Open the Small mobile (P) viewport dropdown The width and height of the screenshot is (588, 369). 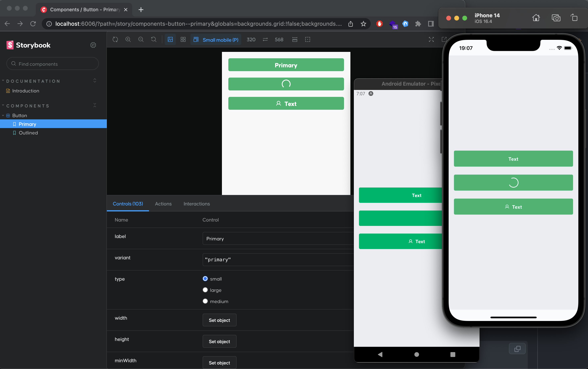216,40
